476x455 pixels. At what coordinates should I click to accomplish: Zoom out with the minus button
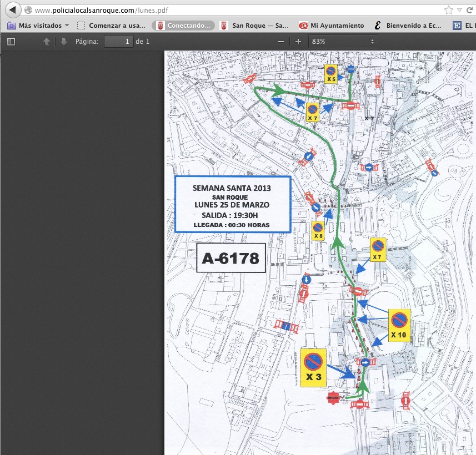[x=281, y=42]
